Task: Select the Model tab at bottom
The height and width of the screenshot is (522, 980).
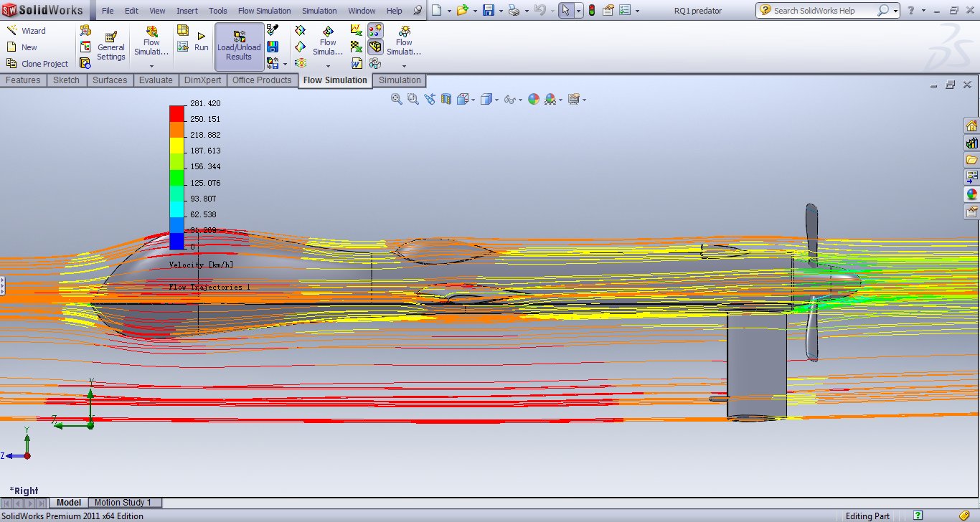Action: [x=69, y=503]
